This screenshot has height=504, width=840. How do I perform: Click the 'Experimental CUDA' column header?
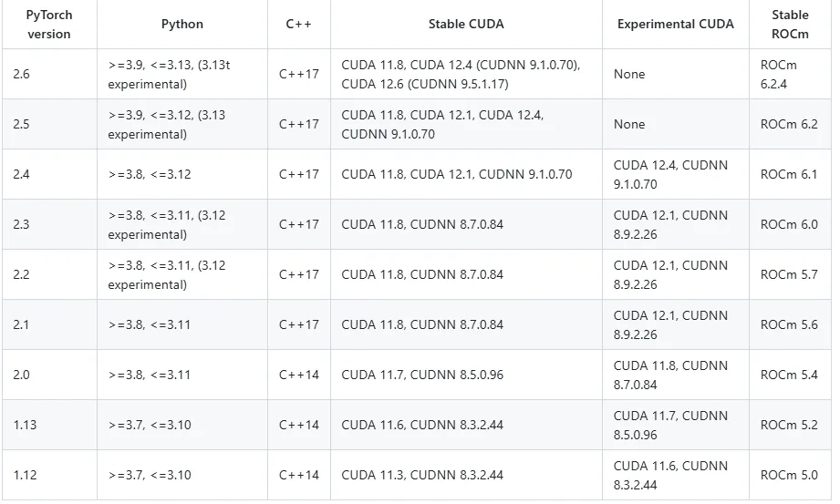click(676, 24)
